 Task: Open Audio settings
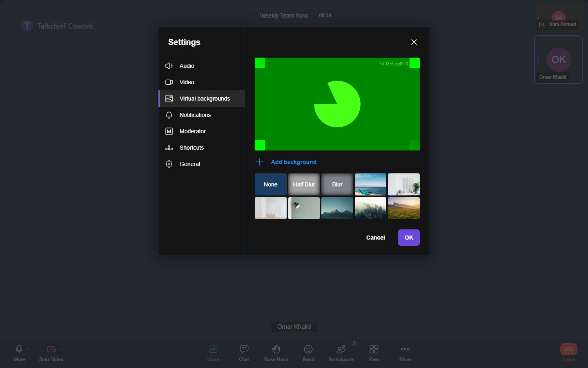[x=201, y=66]
